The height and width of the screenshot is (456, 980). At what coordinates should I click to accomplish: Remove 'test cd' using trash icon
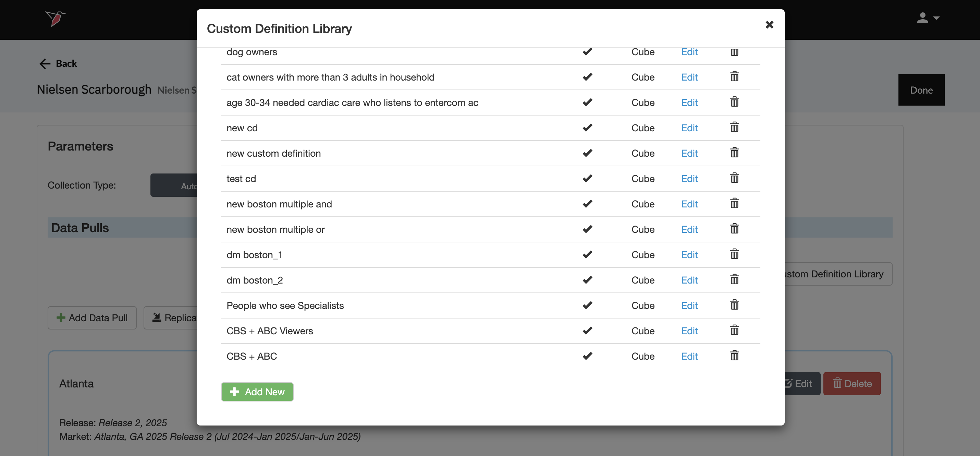pyautogui.click(x=734, y=178)
